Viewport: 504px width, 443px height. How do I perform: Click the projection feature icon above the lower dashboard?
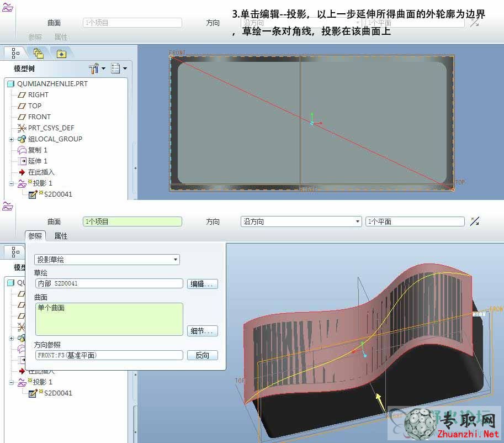click(x=8, y=206)
